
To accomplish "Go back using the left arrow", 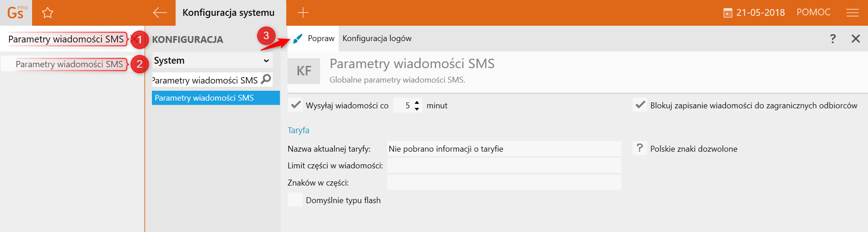I will click(x=160, y=13).
